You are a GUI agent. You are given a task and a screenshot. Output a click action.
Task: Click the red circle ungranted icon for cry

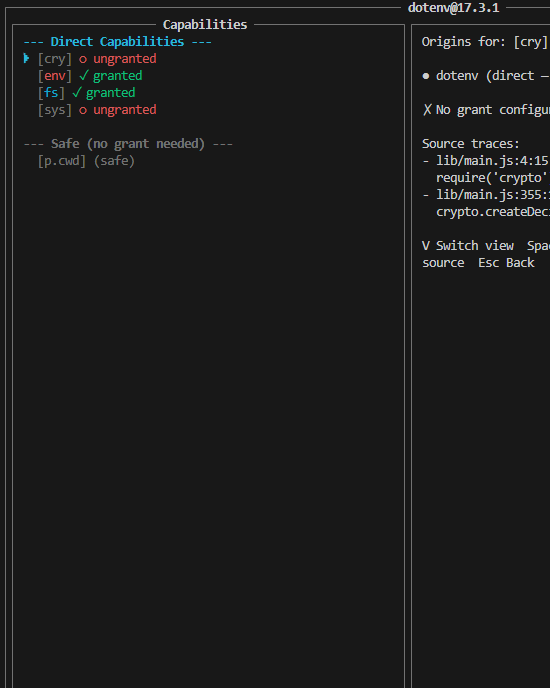point(83,59)
